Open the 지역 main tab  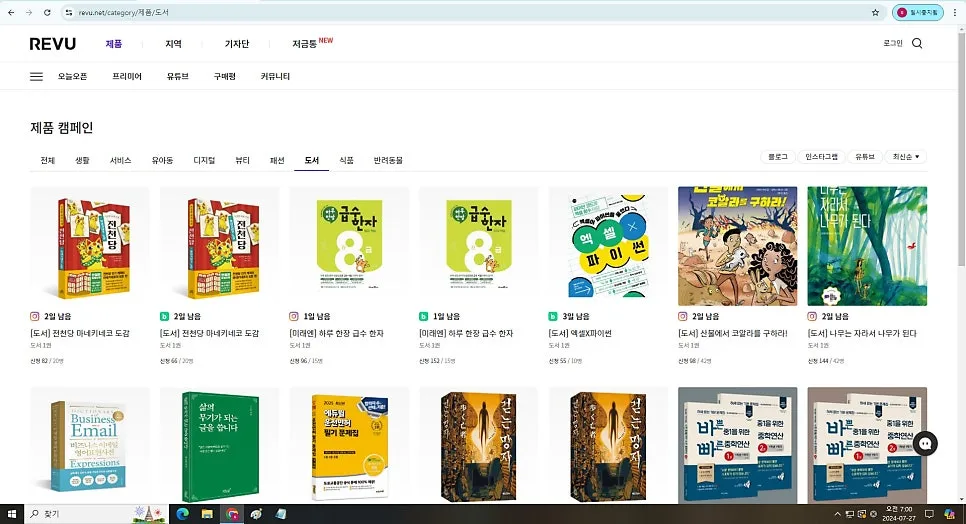click(173, 44)
